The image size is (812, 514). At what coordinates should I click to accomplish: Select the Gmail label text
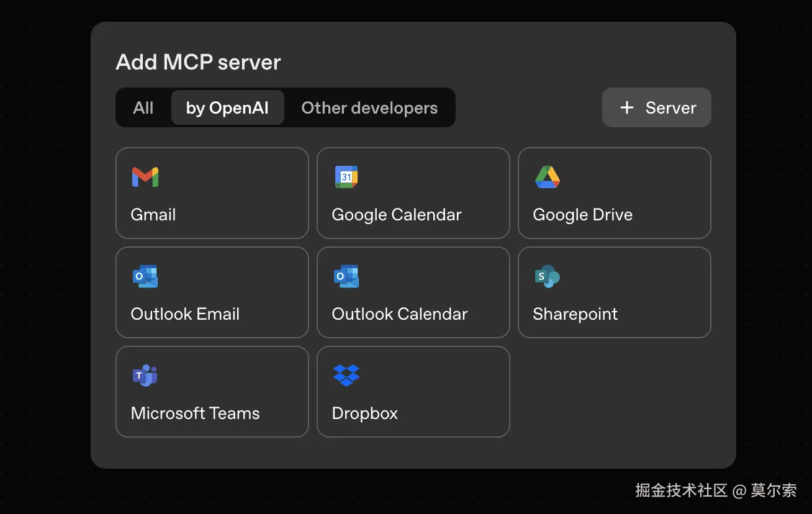(x=153, y=215)
